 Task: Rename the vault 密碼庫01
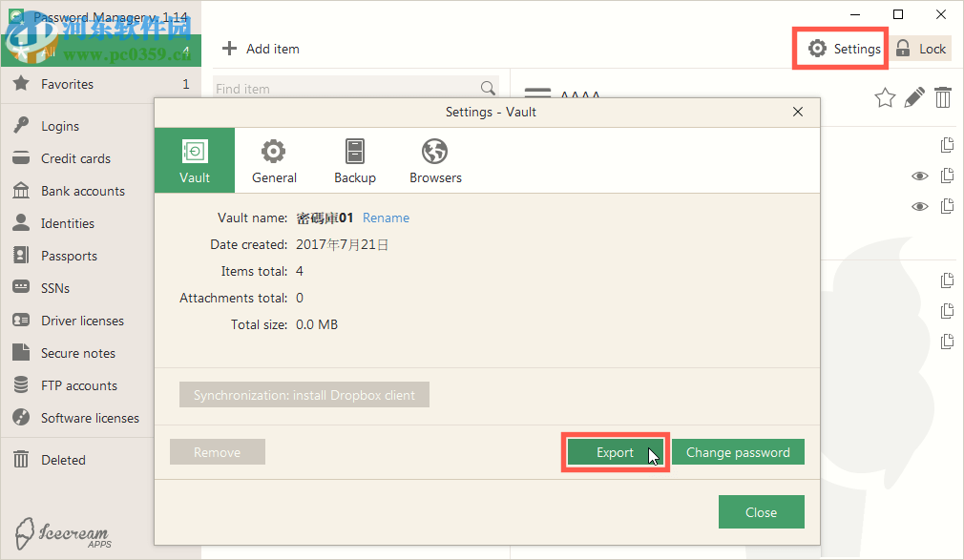[386, 218]
